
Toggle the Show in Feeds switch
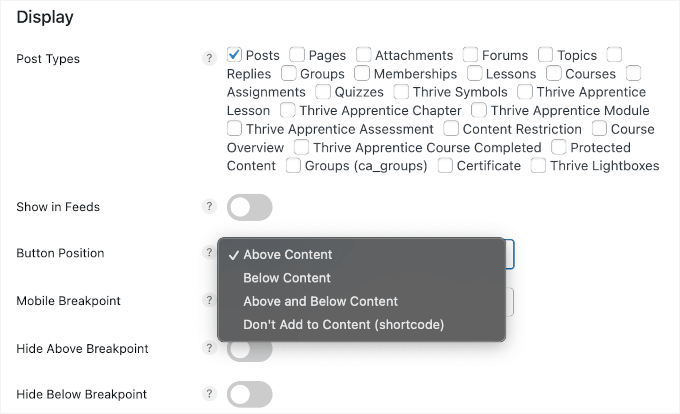click(x=250, y=208)
